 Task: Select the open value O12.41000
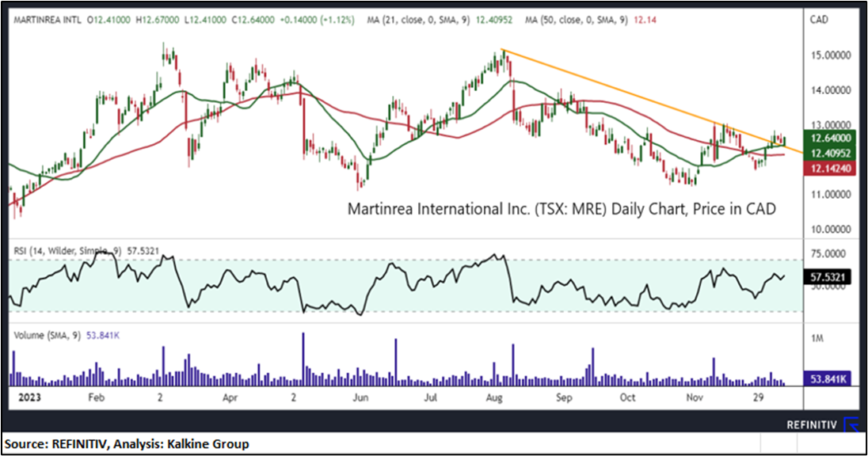pyautogui.click(x=108, y=20)
